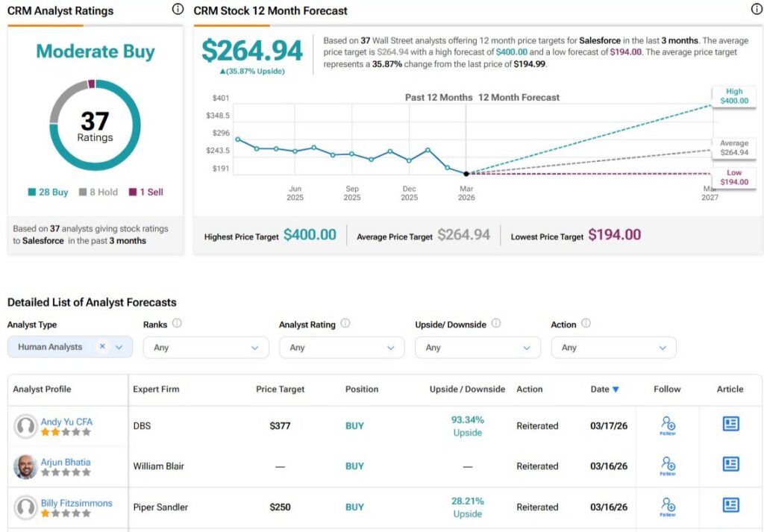Open Andy Yu CFA profile link

click(66, 422)
